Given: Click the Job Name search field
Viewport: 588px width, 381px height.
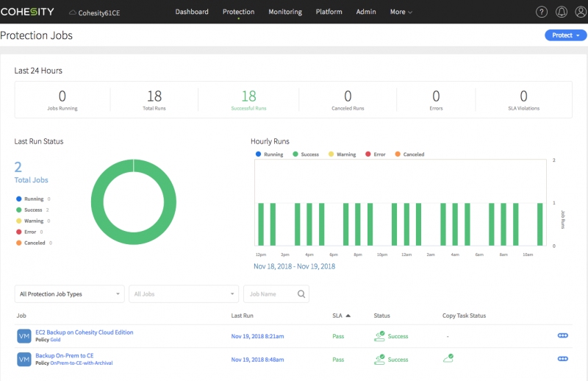Looking at the screenshot, I should click(276, 294).
